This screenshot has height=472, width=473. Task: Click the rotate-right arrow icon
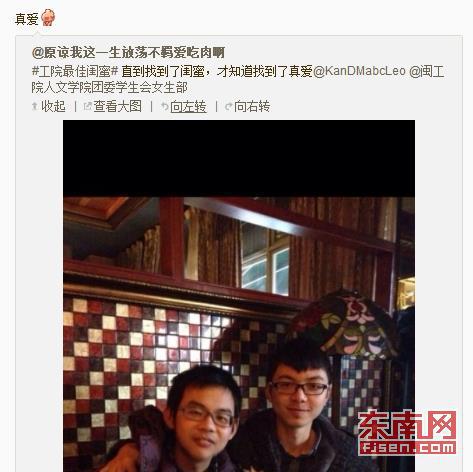tap(229, 107)
